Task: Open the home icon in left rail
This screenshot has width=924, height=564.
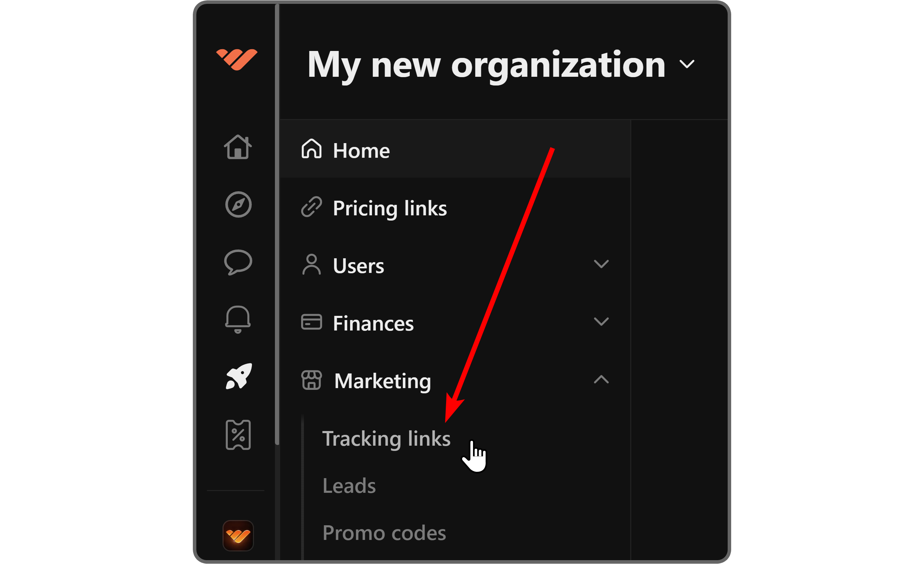Action: (x=238, y=147)
